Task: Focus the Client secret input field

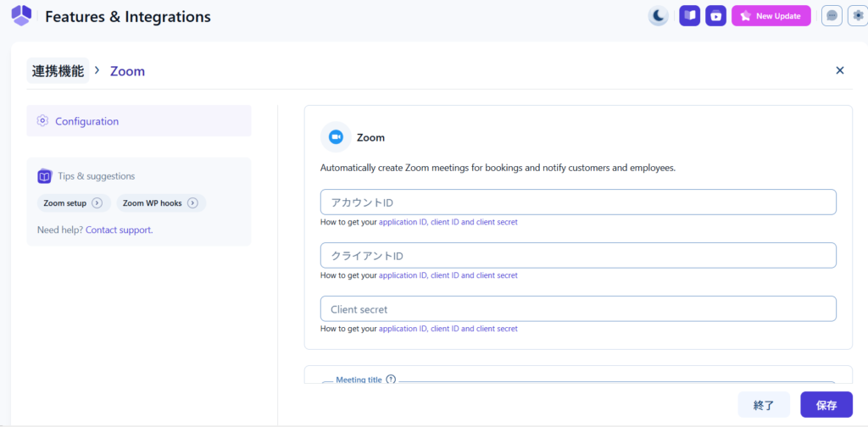Action: pyautogui.click(x=578, y=309)
